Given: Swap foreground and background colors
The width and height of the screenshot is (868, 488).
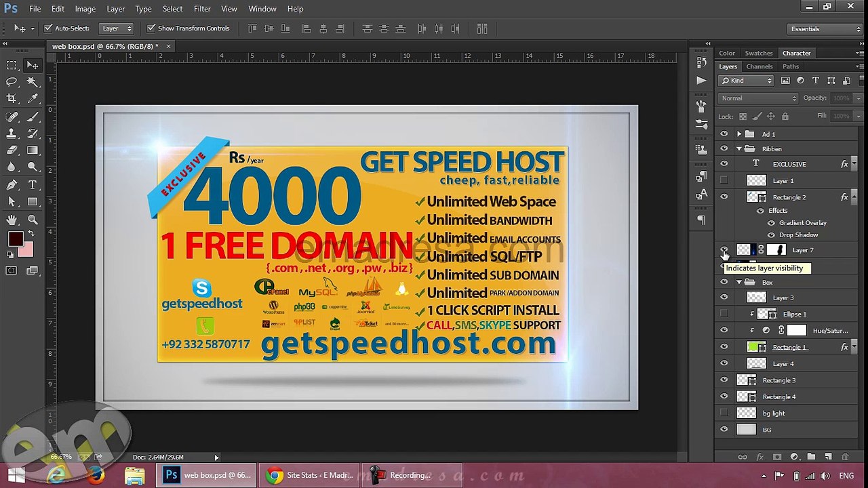Looking at the screenshot, I should pyautogui.click(x=31, y=234).
